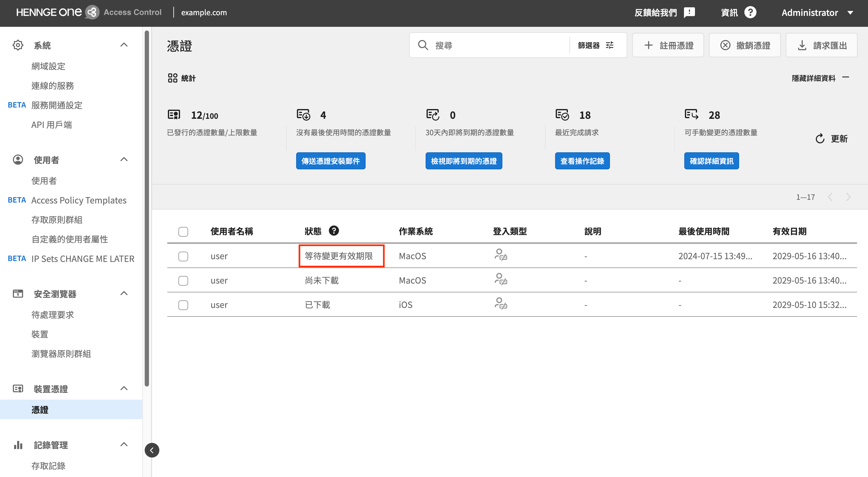Click the system gear icon
Viewport: 868px width, 477px height.
18,45
